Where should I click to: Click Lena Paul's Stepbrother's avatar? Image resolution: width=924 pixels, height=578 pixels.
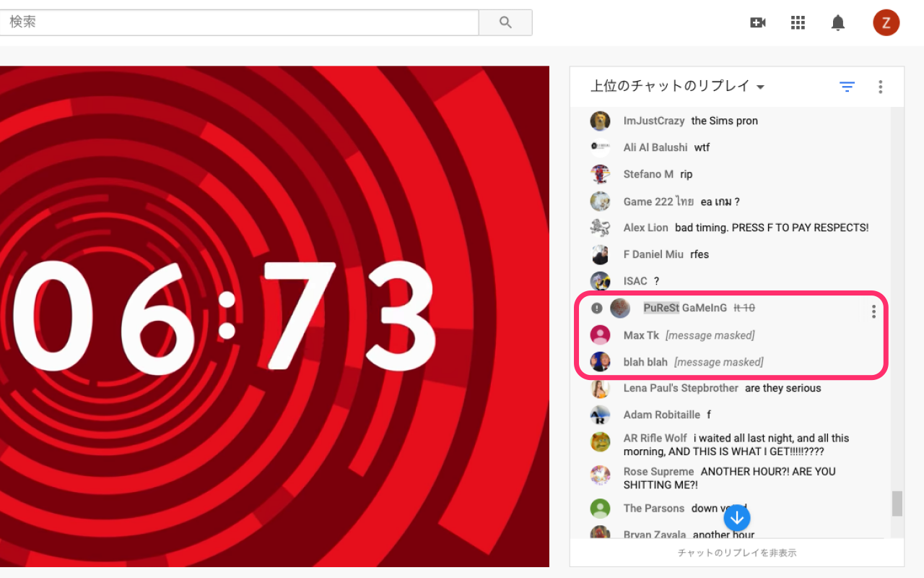[600, 389]
